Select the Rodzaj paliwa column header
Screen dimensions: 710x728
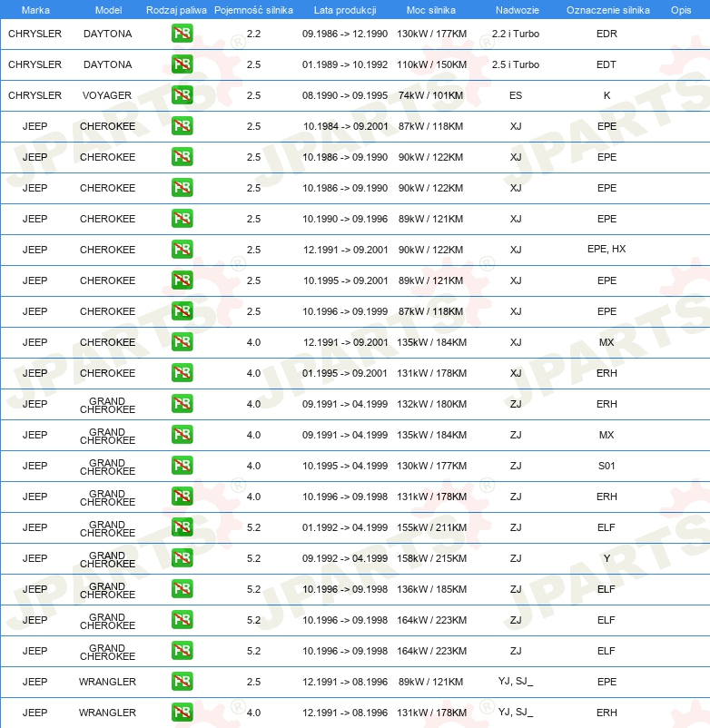(176, 9)
